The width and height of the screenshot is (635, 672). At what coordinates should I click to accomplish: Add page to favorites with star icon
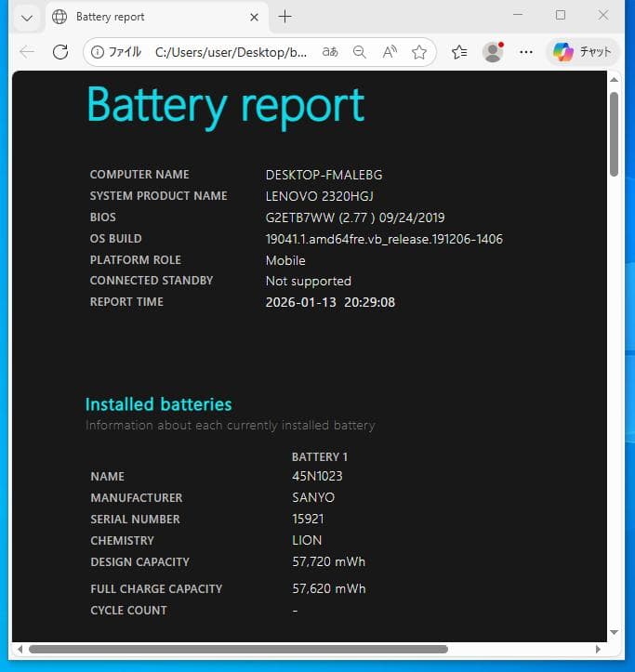(419, 52)
